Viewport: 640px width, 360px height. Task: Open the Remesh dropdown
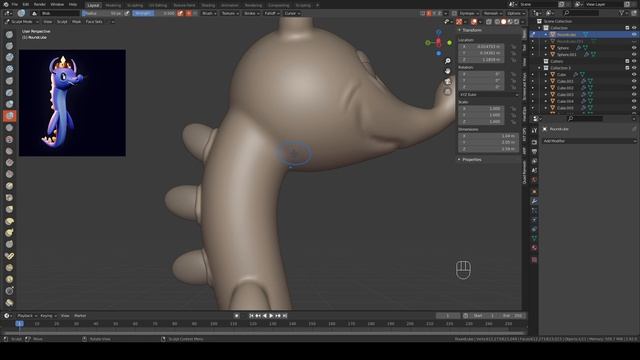coord(492,13)
